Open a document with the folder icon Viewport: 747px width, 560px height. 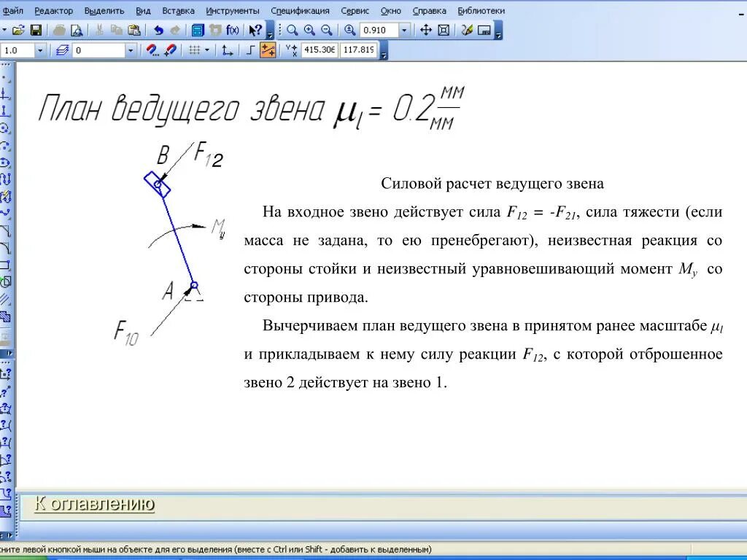(18, 31)
